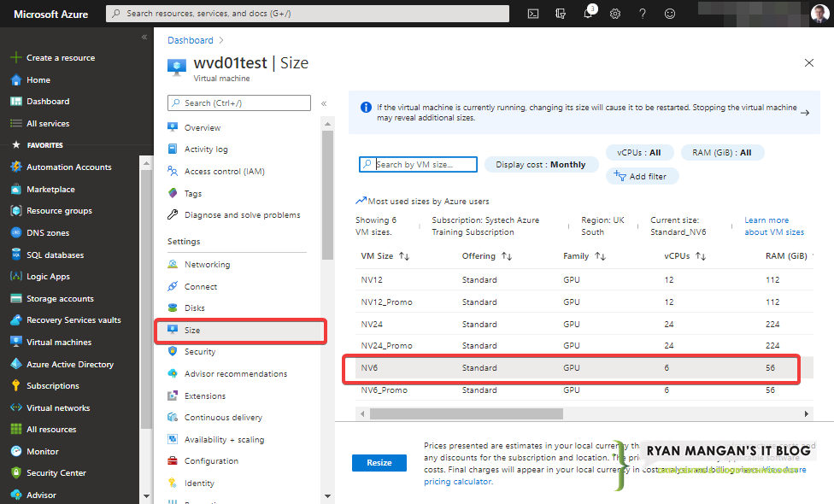Open the vCPUs: All filter

[639, 153]
